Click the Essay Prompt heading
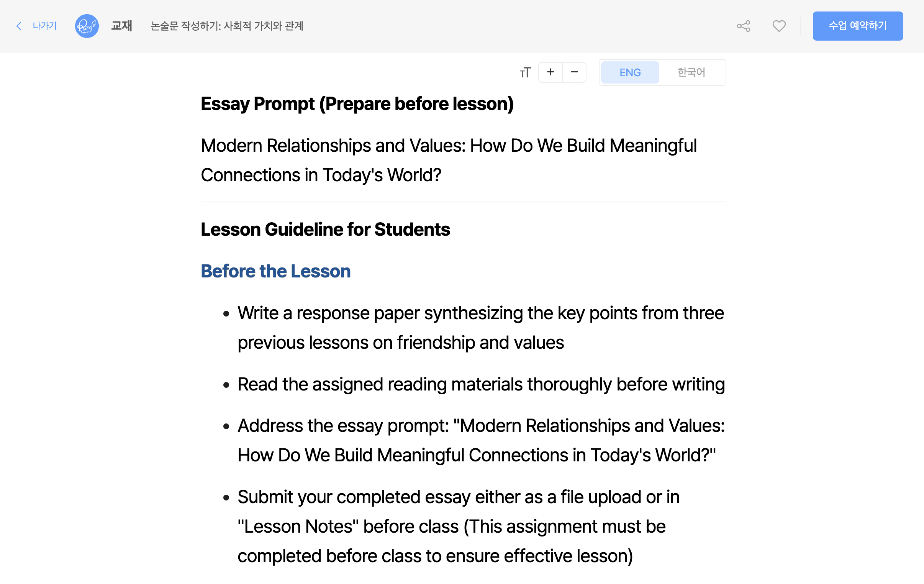Image resolution: width=924 pixels, height=584 pixels. point(357,104)
